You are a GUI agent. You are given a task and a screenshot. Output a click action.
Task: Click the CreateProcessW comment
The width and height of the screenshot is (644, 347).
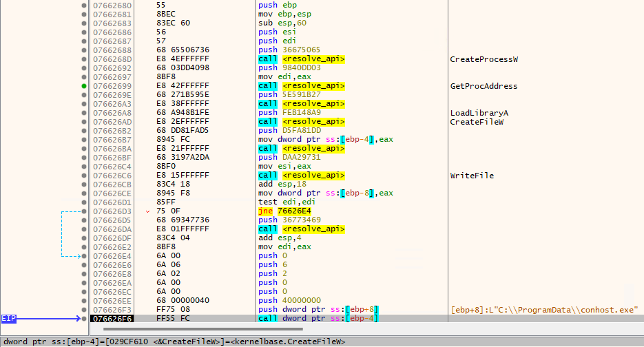click(x=483, y=59)
